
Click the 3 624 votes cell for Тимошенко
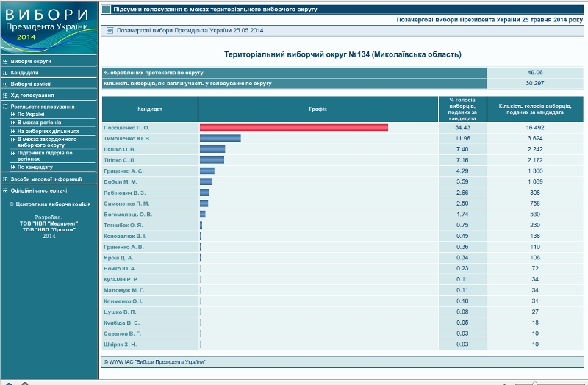pyautogui.click(x=535, y=139)
